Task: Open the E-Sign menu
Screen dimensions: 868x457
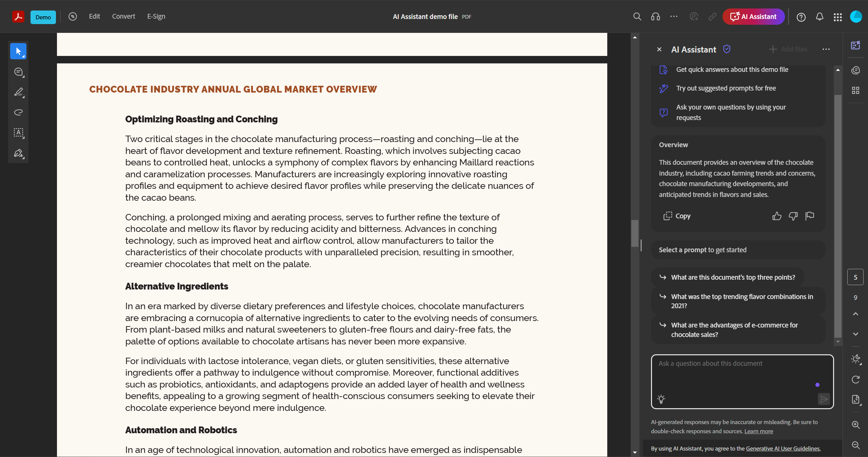Action: pyautogui.click(x=156, y=17)
